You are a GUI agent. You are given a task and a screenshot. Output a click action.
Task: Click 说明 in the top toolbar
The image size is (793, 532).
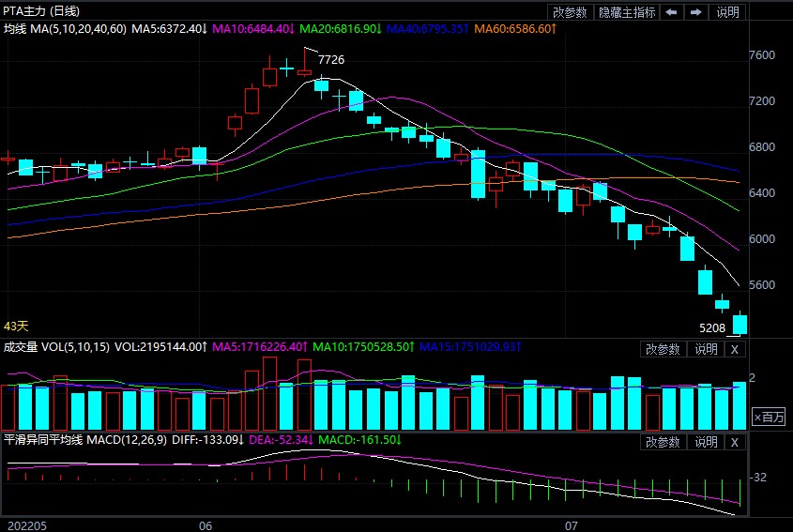(728, 12)
